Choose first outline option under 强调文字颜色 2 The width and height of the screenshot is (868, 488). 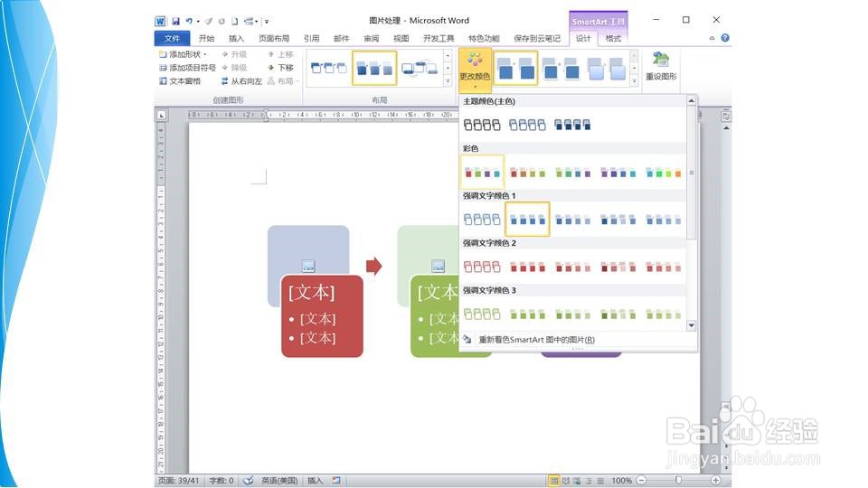[482, 267]
